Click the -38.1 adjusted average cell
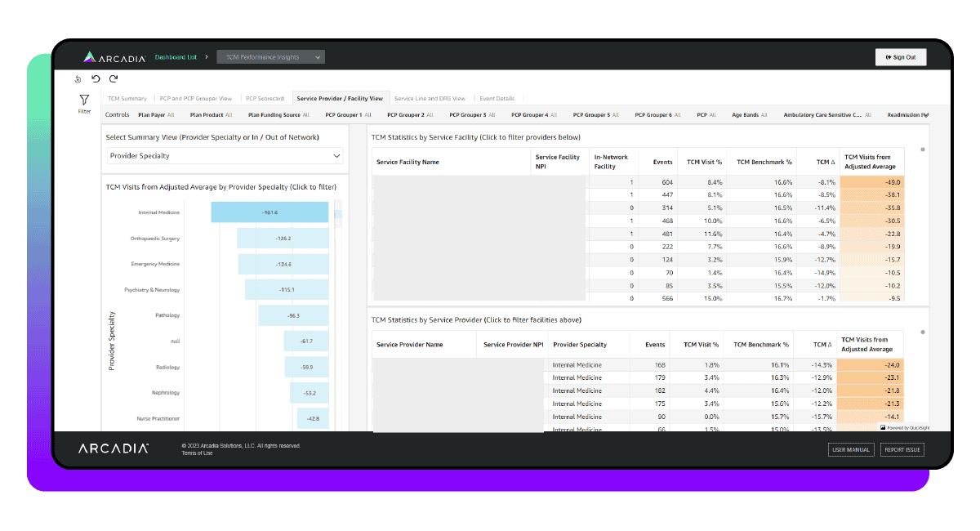Screen dimensions: 980x531 pyautogui.click(x=871, y=194)
